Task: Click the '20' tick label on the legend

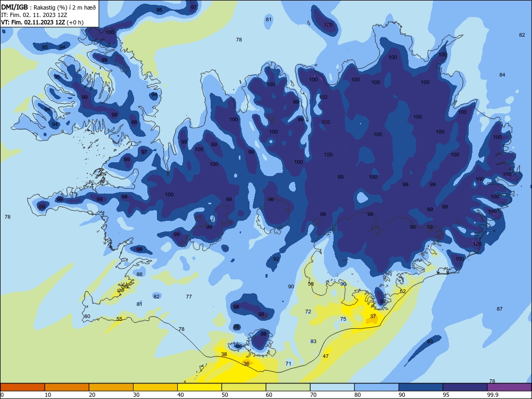Action: click(x=92, y=395)
